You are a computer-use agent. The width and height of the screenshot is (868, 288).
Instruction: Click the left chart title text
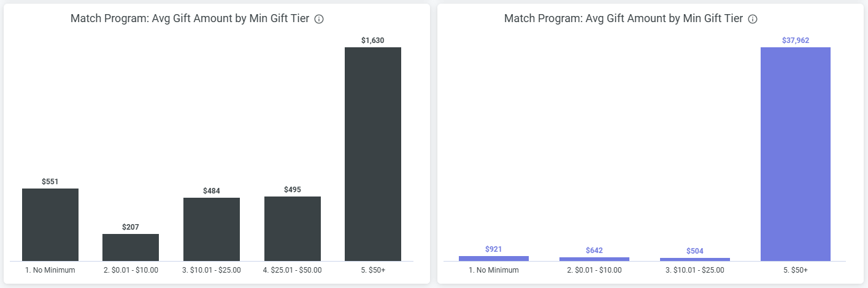click(x=190, y=18)
